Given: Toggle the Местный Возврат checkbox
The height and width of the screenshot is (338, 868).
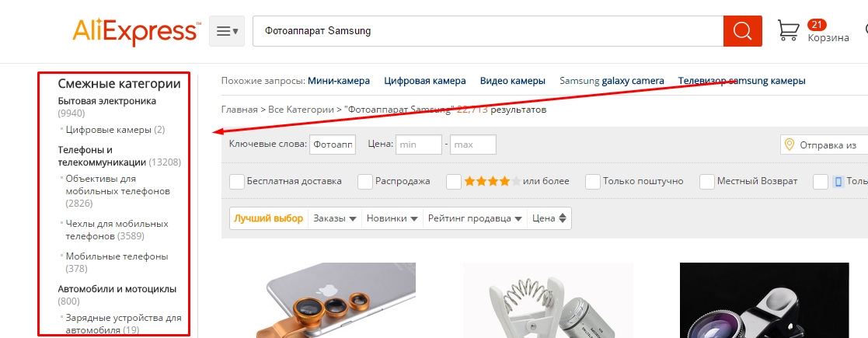Looking at the screenshot, I should pos(707,182).
